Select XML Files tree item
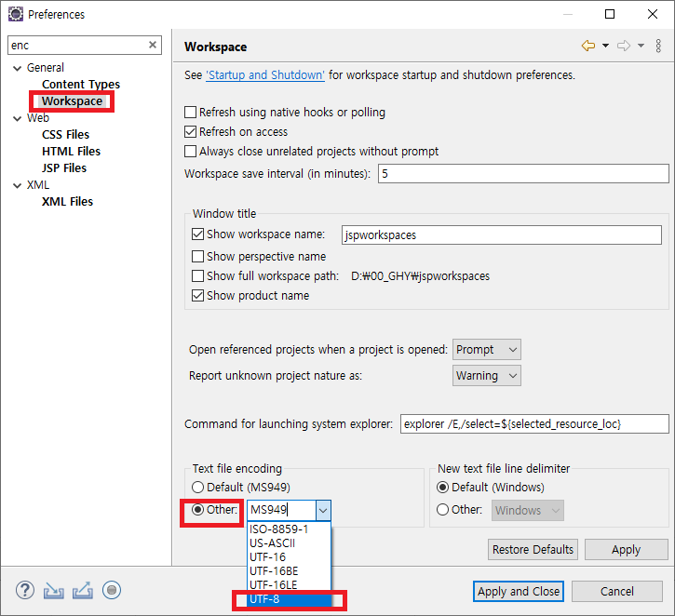This screenshot has height=616, width=675. coord(67,202)
